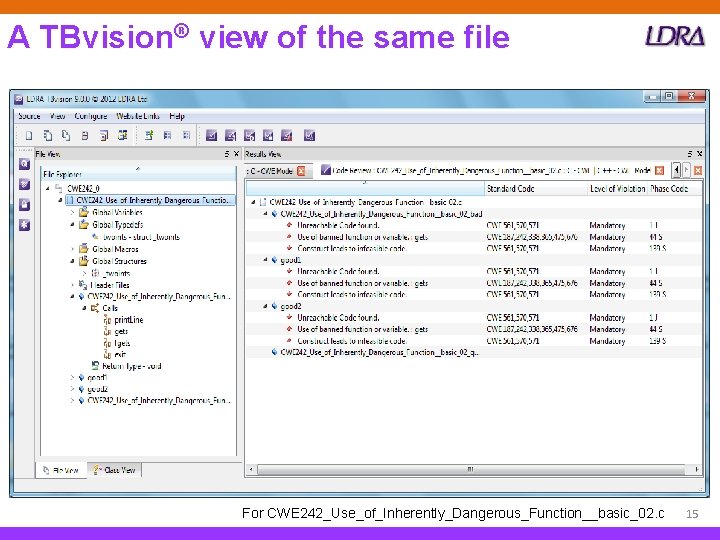The height and width of the screenshot is (540, 720).
Task: Close the File View panel
Action: 236,154
